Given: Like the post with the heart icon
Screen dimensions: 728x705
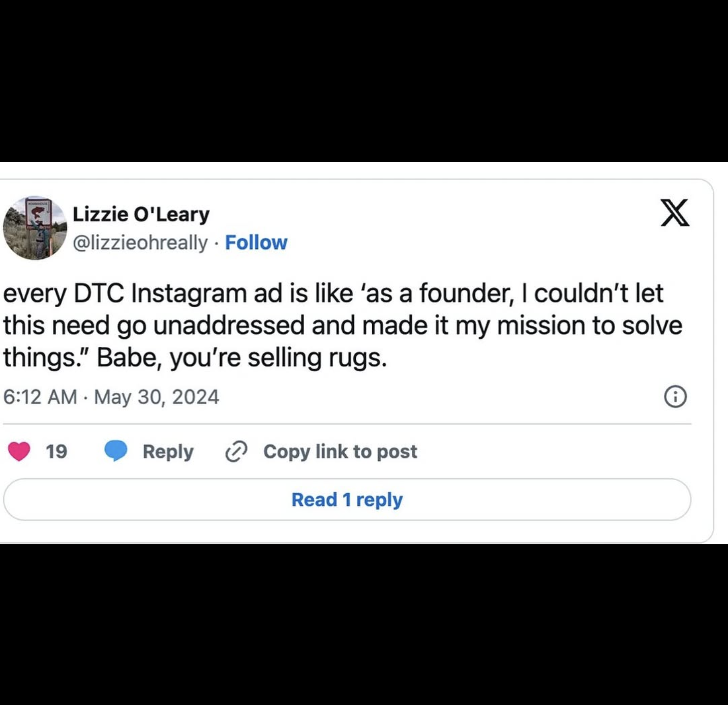Looking at the screenshot, I should 19,451.
